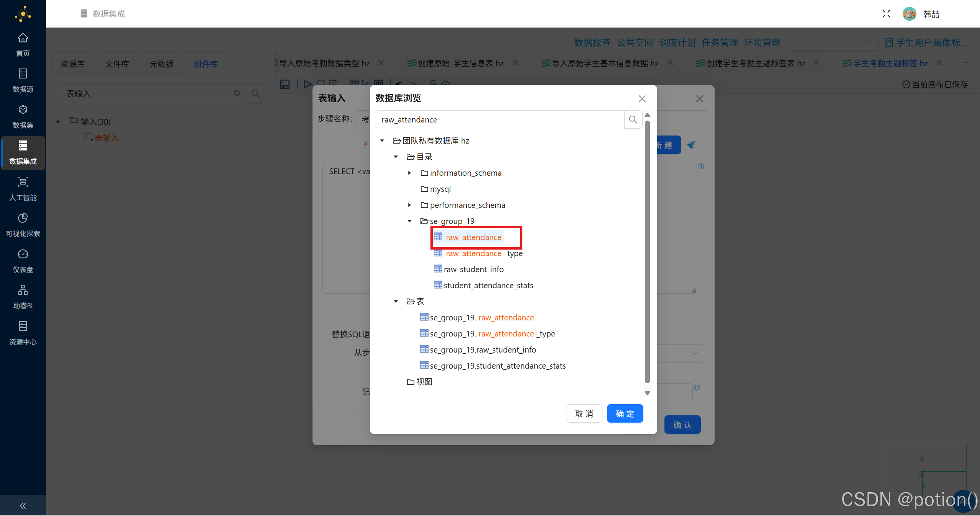Screen dimensions: 980x516
Task: Click the 确定 button in 数据库浏览
Action: 625,413
